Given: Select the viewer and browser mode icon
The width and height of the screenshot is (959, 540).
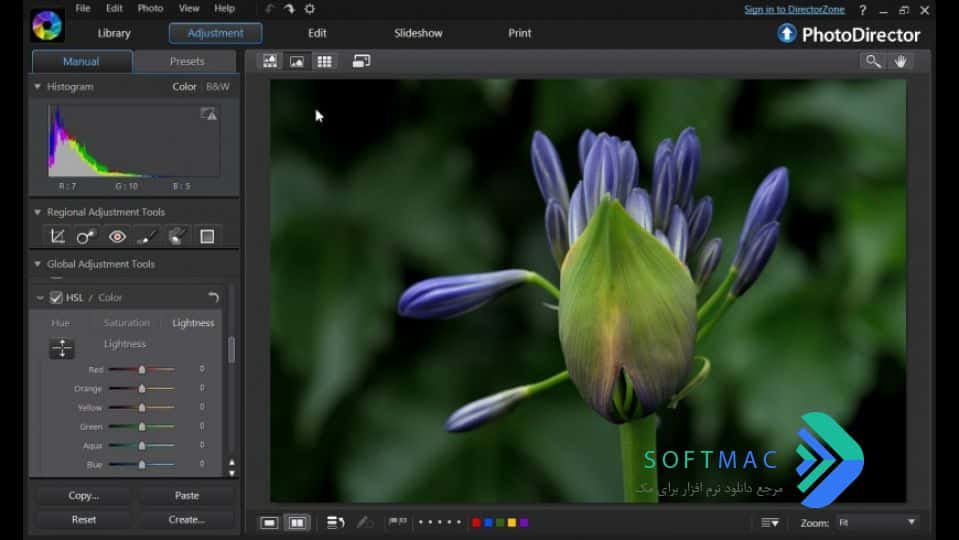Looking at the screenshot, I should 270,61.
